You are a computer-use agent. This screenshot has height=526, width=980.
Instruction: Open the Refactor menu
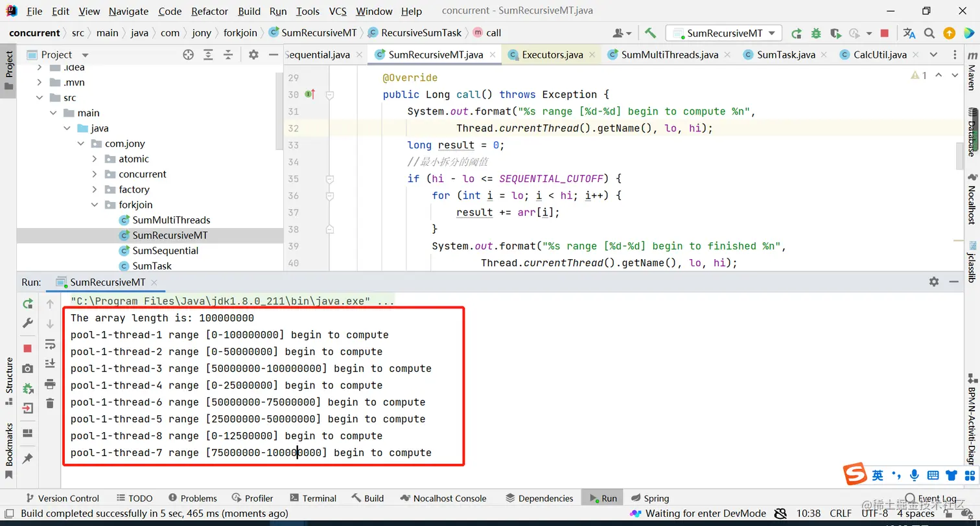pyautogui.click(x=209, y=11)
